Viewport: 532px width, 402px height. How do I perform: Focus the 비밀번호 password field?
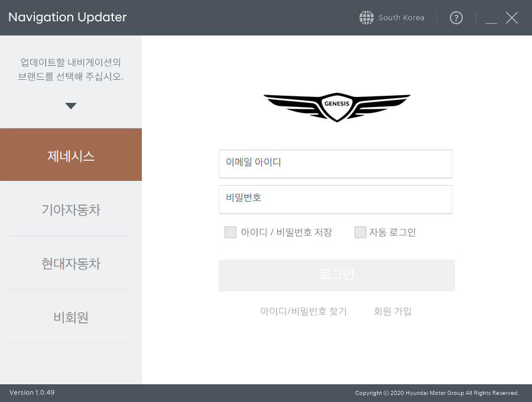[336, 199]
